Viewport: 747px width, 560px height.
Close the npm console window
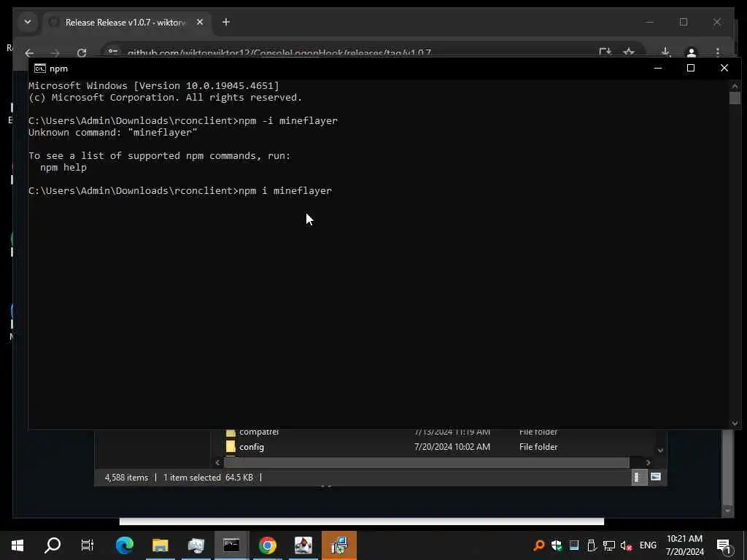click(x=724, y=68)
